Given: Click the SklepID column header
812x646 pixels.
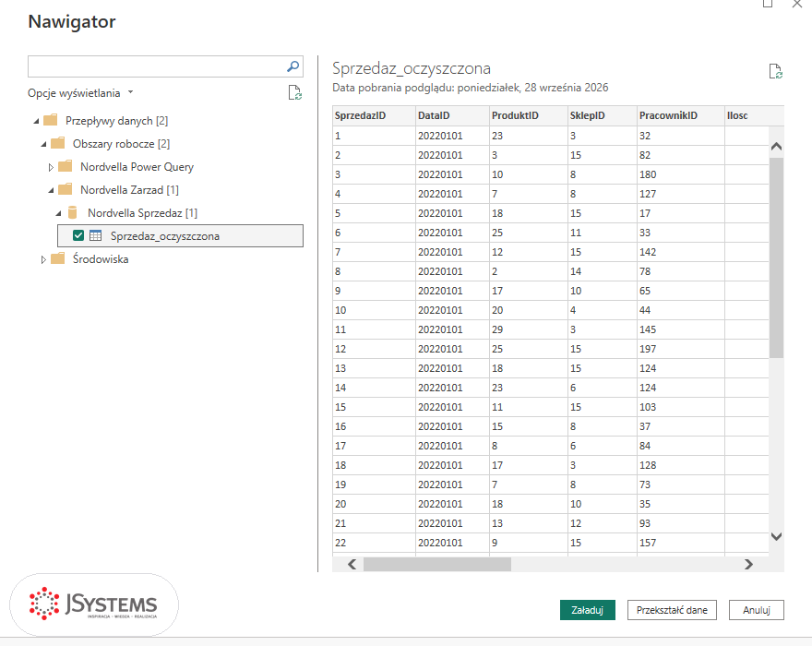Looking at the screenshot, I should click(603, 115).
